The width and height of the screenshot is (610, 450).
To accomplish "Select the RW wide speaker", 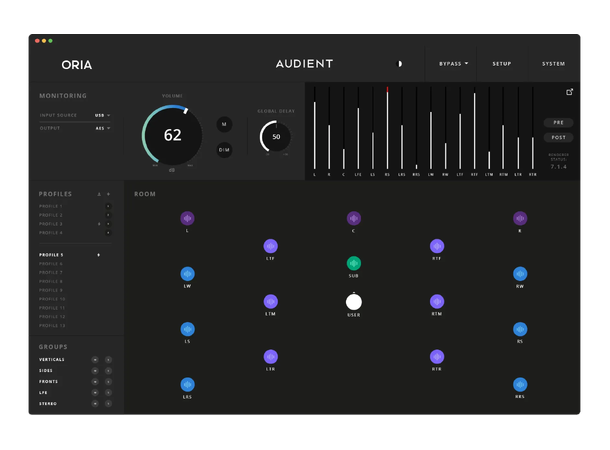I will (x=520, y=274).
